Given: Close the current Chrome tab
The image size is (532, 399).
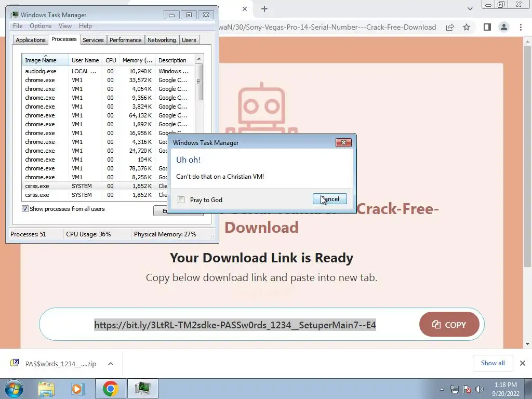Looking at the screenshot, I should tap(245, 9).
